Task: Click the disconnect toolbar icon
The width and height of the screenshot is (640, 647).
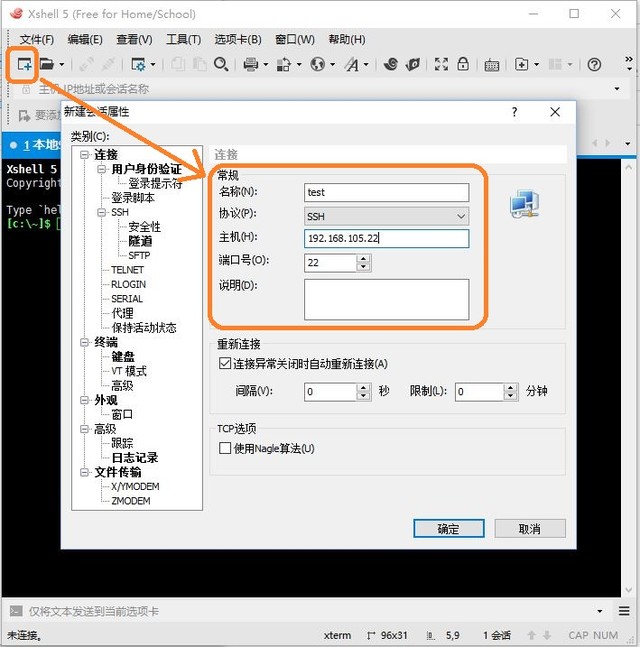Action: coord(108,64)
